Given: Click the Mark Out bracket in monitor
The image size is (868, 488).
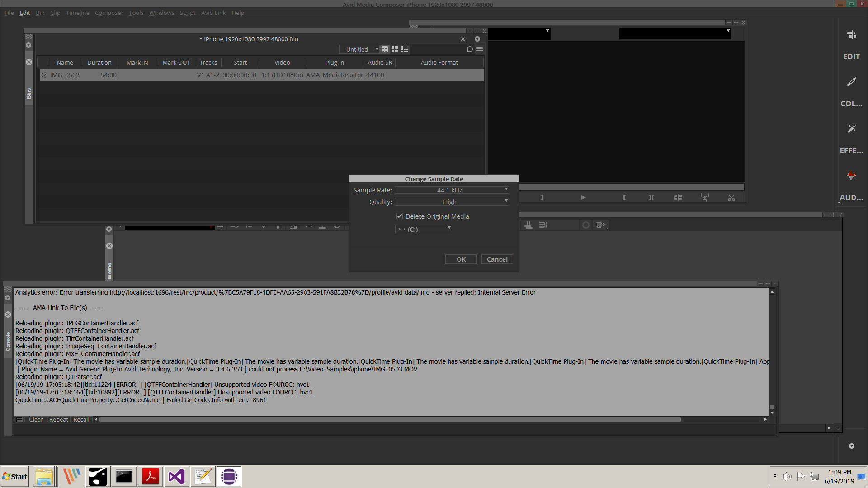Looking at the screenshot, I should 542,197.
